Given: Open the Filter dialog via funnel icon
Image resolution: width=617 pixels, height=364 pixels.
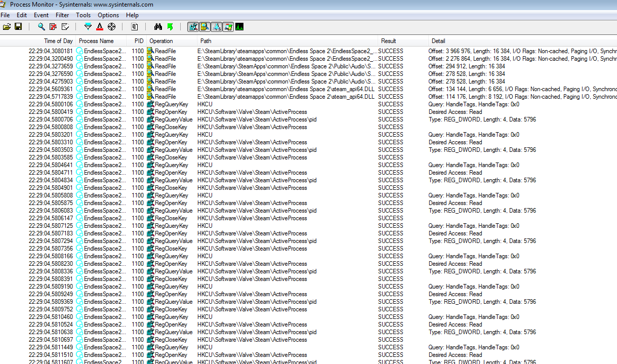Looking at the screenshot, I should (88, 27).
